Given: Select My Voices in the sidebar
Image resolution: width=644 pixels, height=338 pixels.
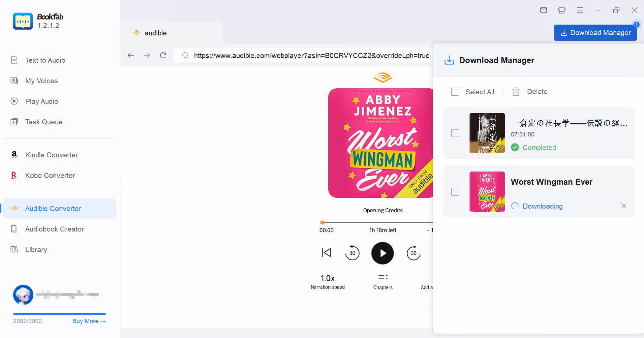Looking at the screenshot, I should tap(41, 81).
